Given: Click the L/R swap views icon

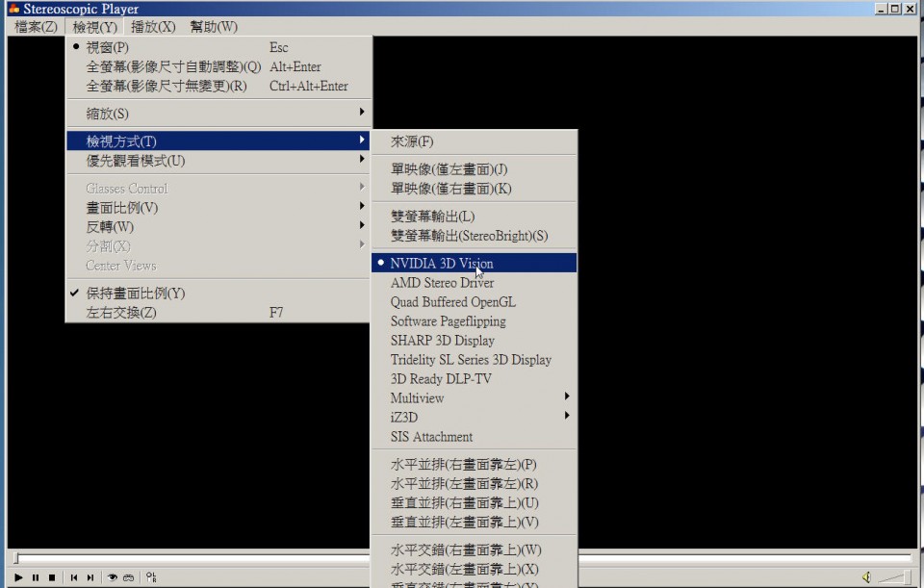Looking at the screenshot, I should 151,577.
